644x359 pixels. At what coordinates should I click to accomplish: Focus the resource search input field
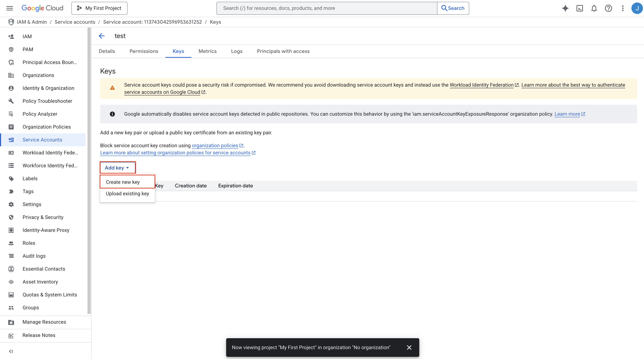pyautogui.click(x=327, y=8)
